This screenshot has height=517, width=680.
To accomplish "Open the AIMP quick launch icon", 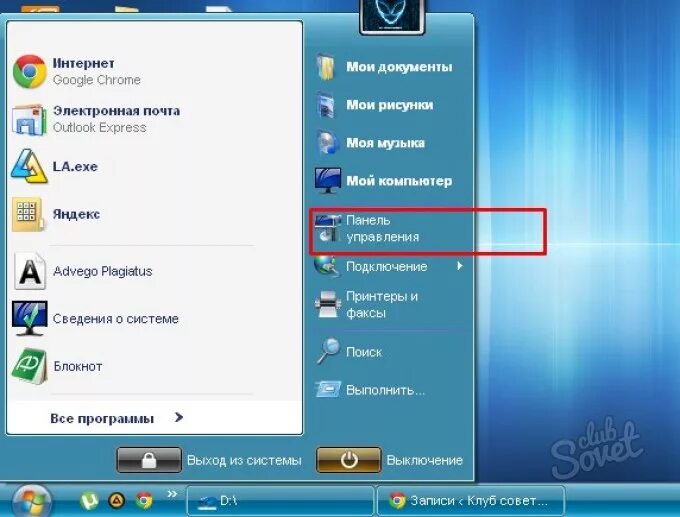I will [x=117, y=501].
